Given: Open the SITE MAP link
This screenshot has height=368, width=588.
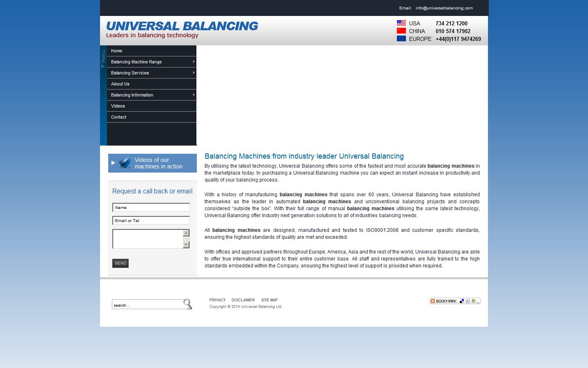Looking at the screenshot, I should [269, 300].
